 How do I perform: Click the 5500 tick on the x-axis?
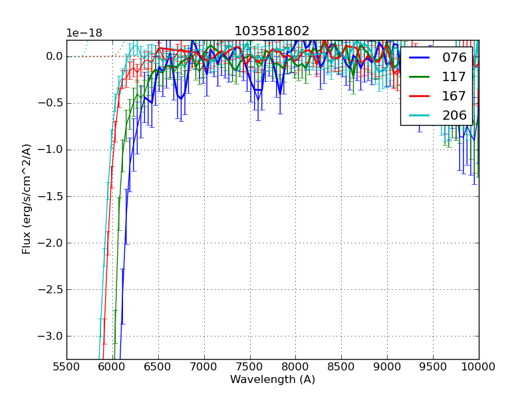[66, 366]
